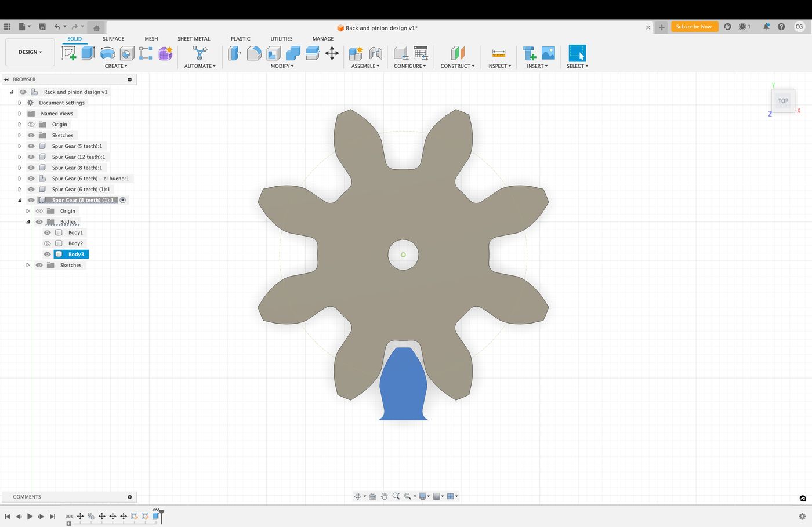This screenshot has width=812, height=527.
Task: Select the Hole tool icon
Action: tap(126, 53)
